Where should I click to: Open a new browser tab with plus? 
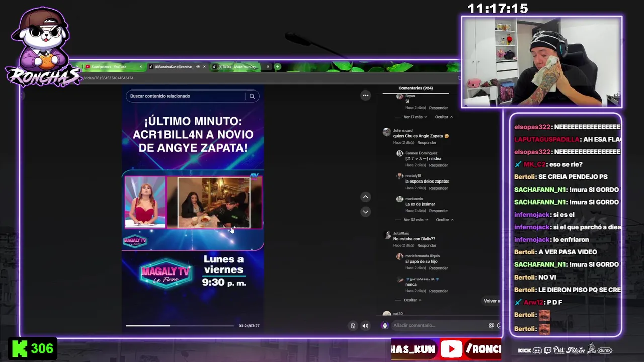click(x=277, y=67)
